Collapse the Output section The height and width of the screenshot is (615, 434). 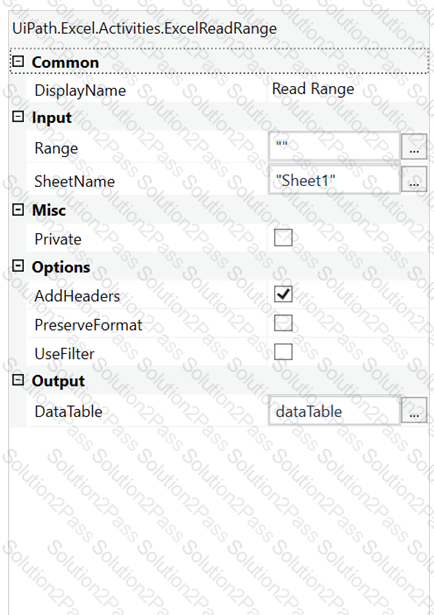point(18,380)
